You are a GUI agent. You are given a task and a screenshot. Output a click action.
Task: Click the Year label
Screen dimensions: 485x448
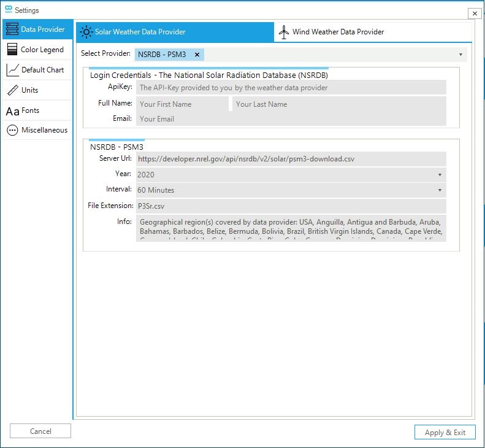tap(123, 174)
